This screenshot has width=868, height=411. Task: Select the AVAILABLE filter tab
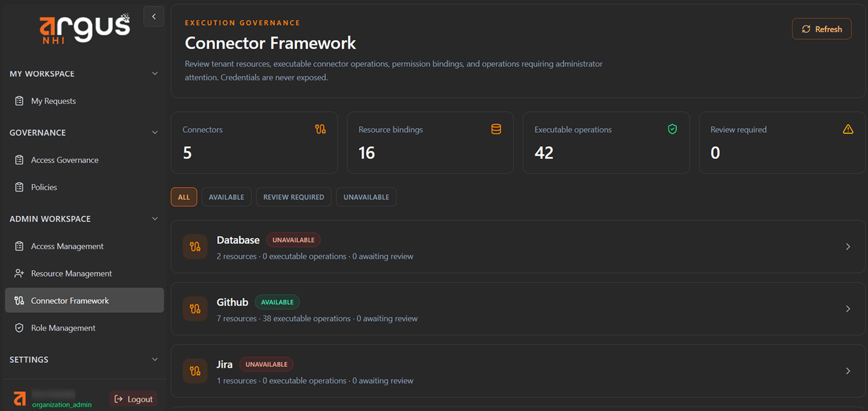click(226, 197)
